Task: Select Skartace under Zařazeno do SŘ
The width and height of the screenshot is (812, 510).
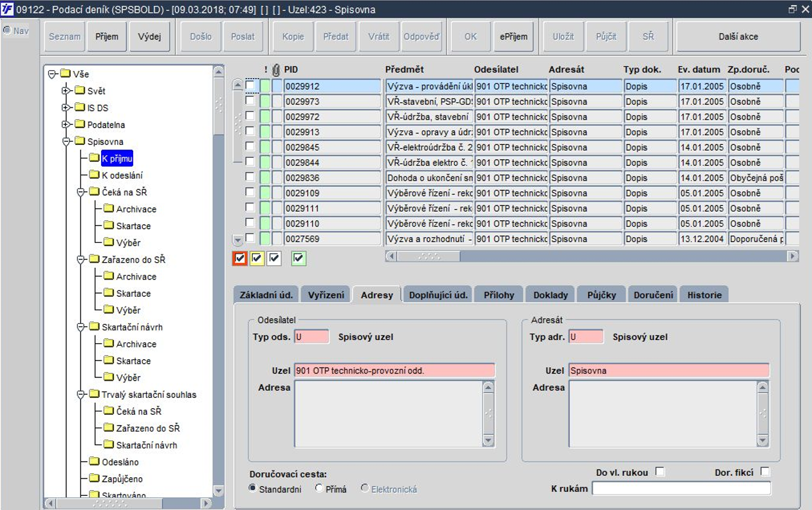Action: point(134,293)
